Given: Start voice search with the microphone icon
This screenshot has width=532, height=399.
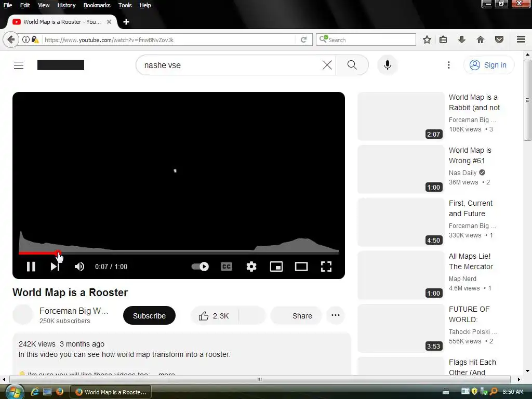Looking at the screenshot, I should (x=387, y=65).
